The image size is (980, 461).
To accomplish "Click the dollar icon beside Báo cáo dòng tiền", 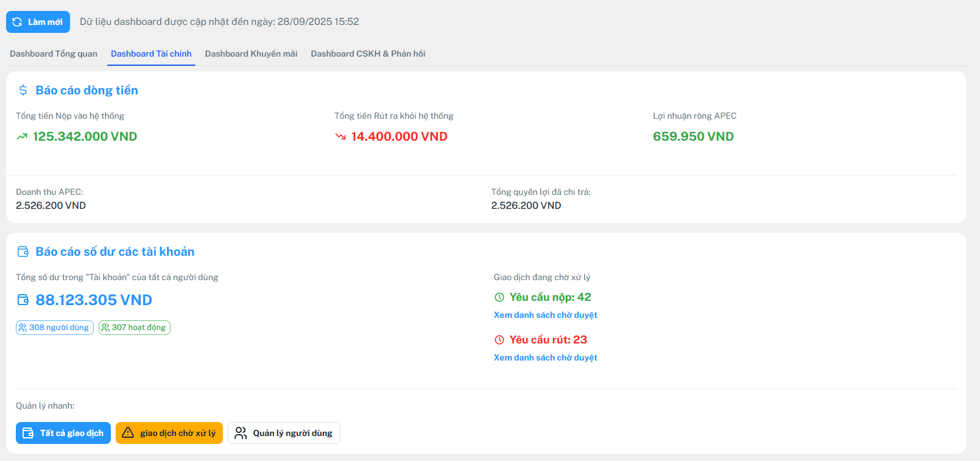I will 23,90.
